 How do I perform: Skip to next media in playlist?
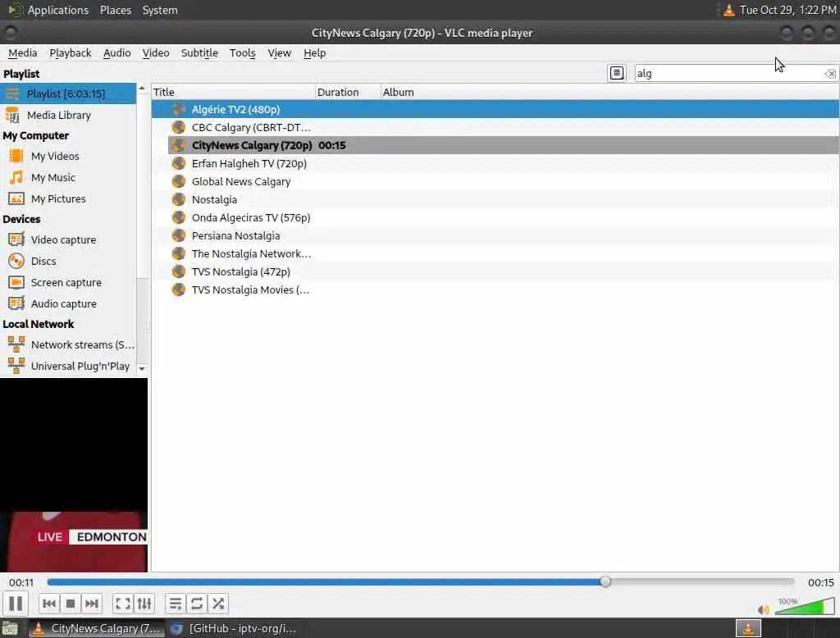(x=92, y=604)
